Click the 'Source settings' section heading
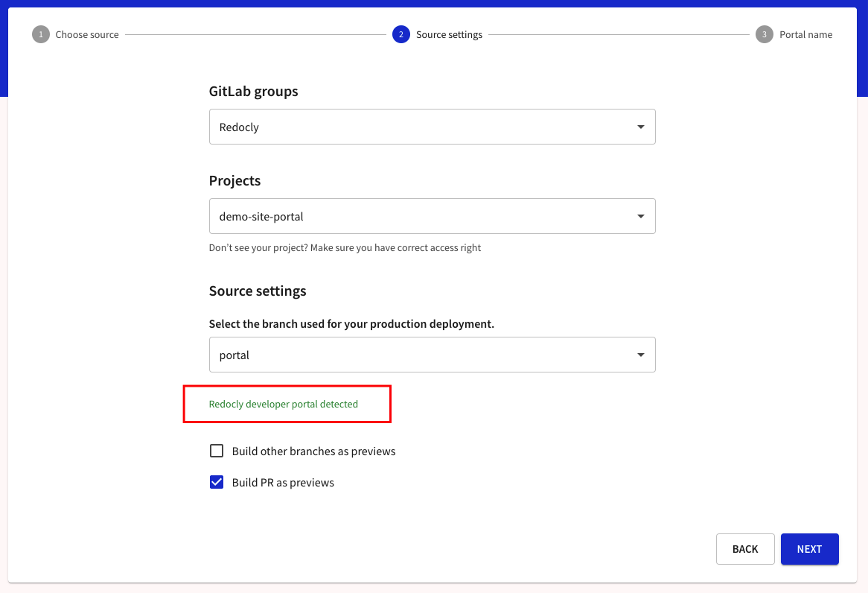 pyautogui.click(x=258, y=291)
